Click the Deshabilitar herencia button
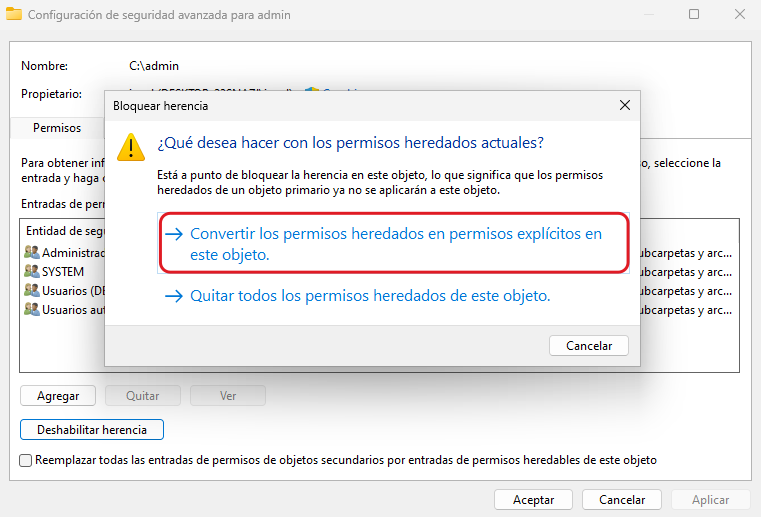The image size is (761, 517). coord(92,430)
